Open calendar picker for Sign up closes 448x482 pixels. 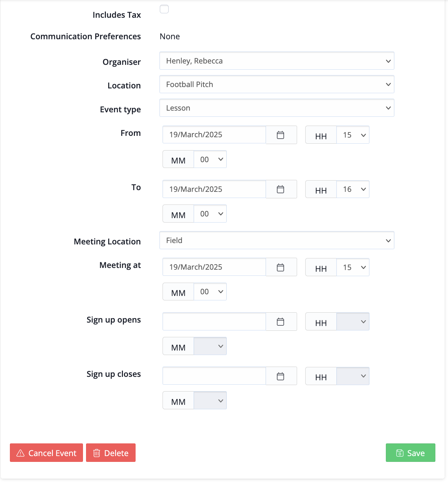pos(281,376)
